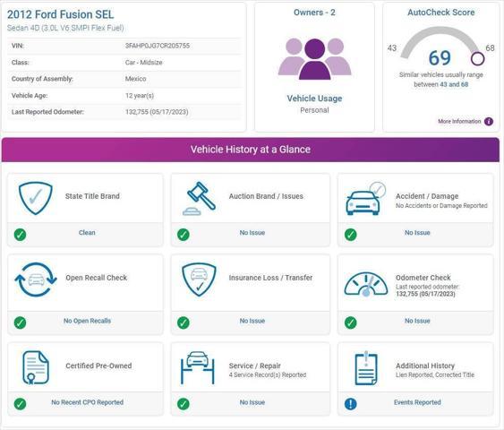Click the More Information link
The width and height of the screenshot is (504, 430).
pos(459,121)
